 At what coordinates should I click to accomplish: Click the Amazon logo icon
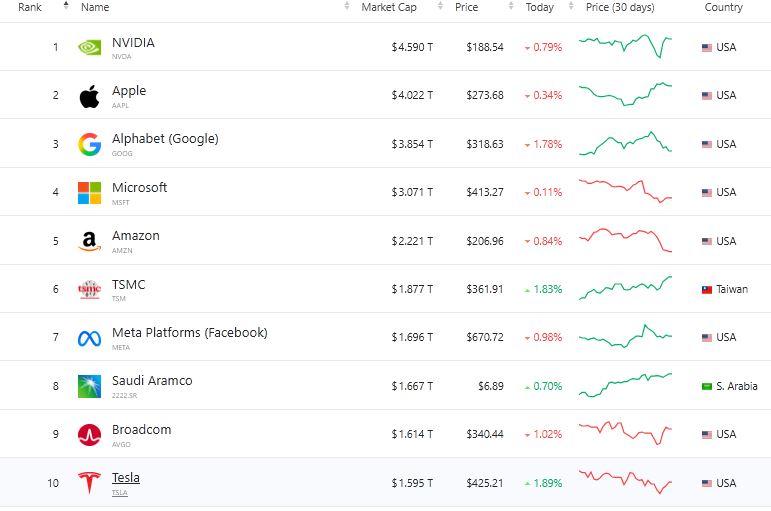tap(90, 241)
